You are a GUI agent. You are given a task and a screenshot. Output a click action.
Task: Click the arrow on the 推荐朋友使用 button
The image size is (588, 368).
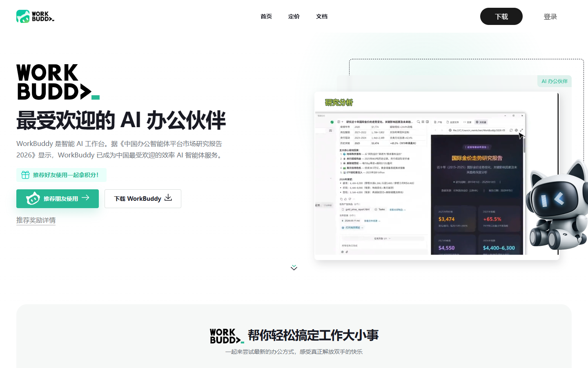tap(85, 198)
